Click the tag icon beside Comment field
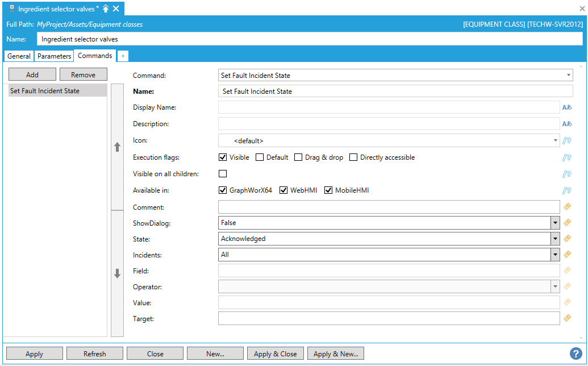The height and width of the screenshot is (366, 588). click(x=566, y=207)
